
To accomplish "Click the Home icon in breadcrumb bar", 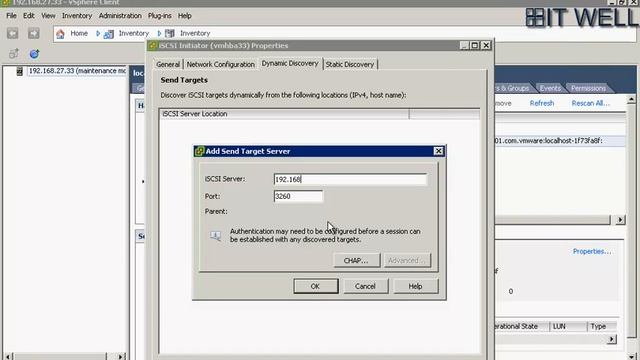I will (x=60, y=33).
